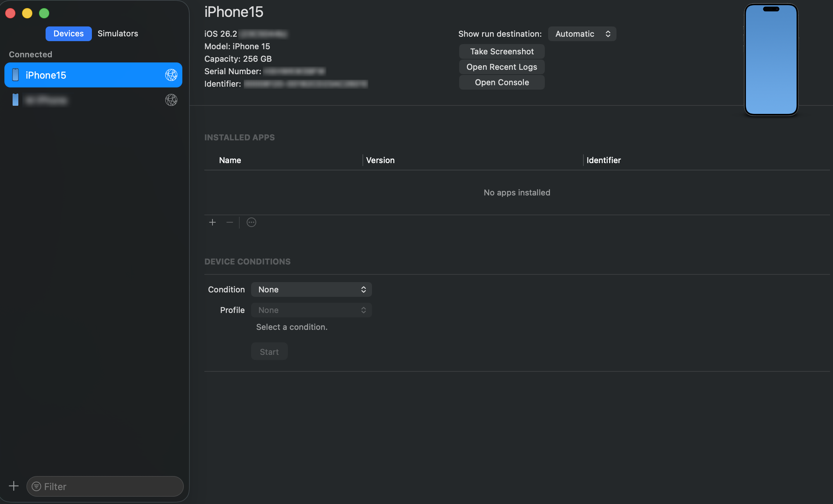Click the filter icon in the search field
This screenshot has height=504, width=833.
pos(36,486)
